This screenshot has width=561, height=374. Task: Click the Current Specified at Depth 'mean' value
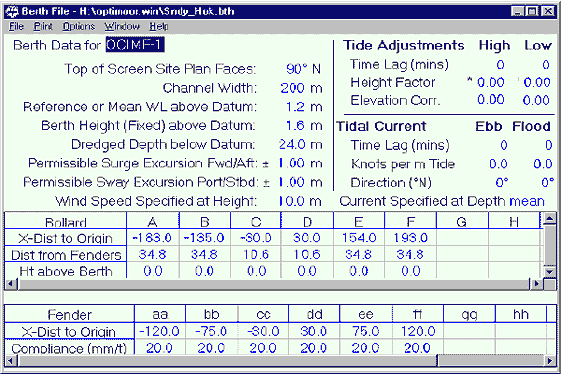527,201
